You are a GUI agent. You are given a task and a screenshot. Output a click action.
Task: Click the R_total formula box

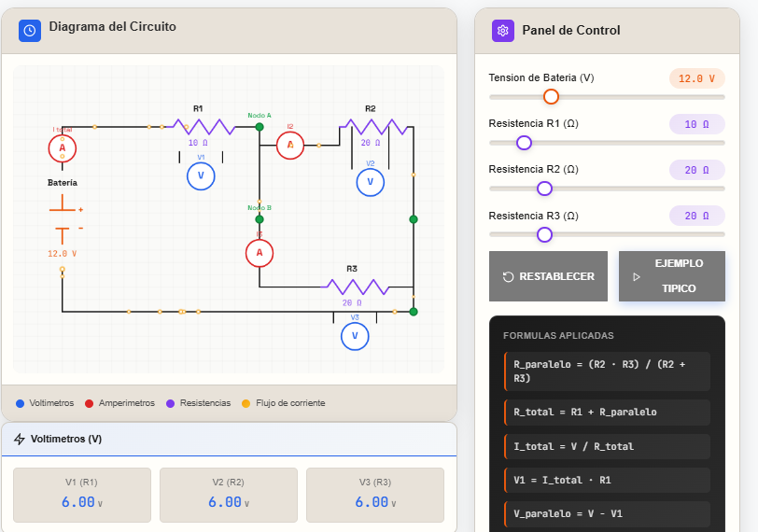click(607, 412)
